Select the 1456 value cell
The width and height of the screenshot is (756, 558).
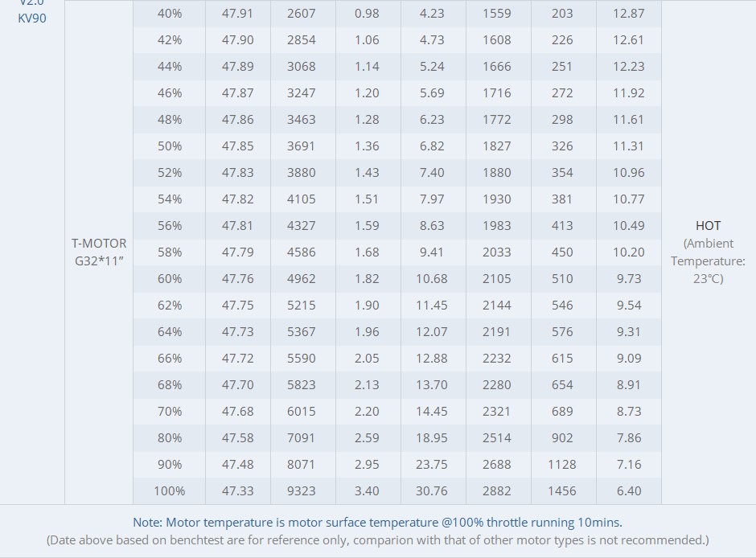(562, 490)
